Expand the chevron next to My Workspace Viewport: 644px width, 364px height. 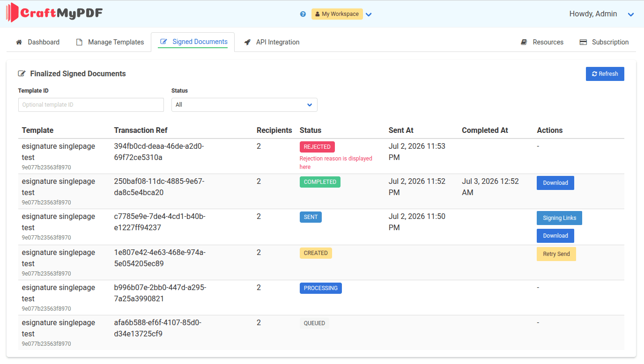[369, 15]
